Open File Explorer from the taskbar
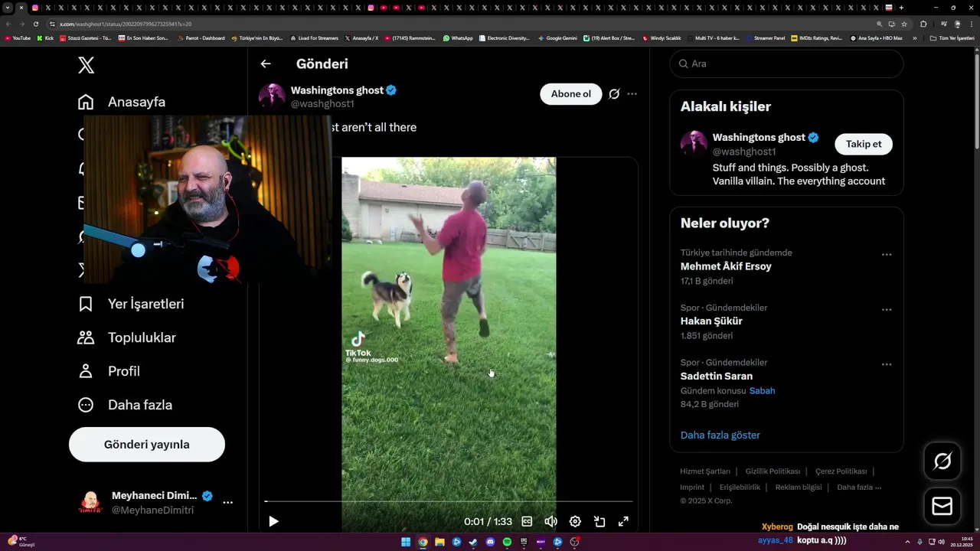 tap(439, 543)
